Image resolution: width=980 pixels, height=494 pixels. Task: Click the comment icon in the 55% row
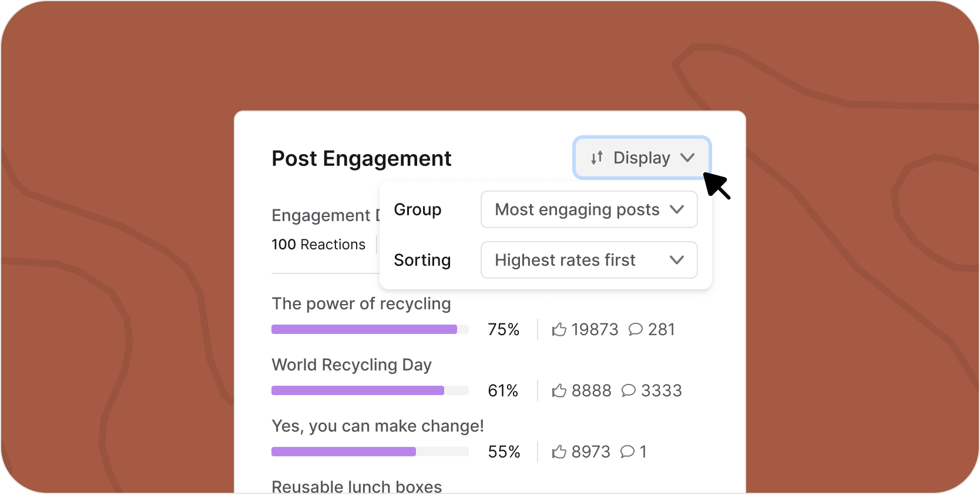(627, 452)
